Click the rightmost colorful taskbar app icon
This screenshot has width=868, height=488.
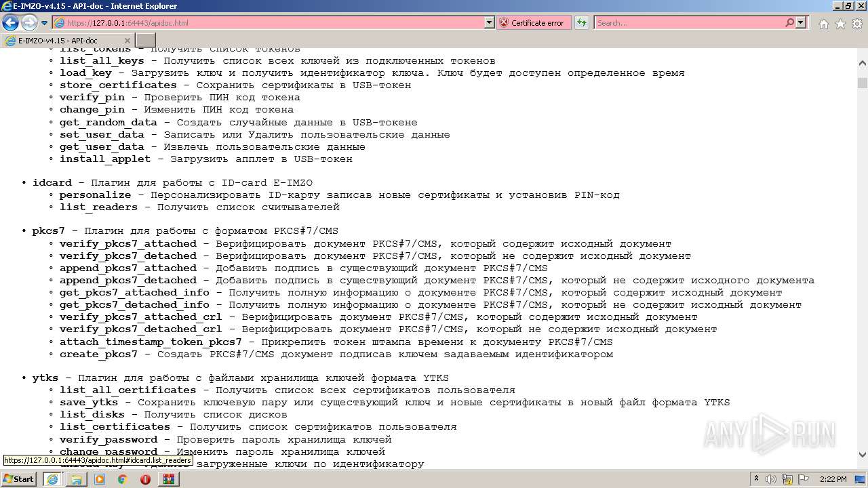(169, 479)
